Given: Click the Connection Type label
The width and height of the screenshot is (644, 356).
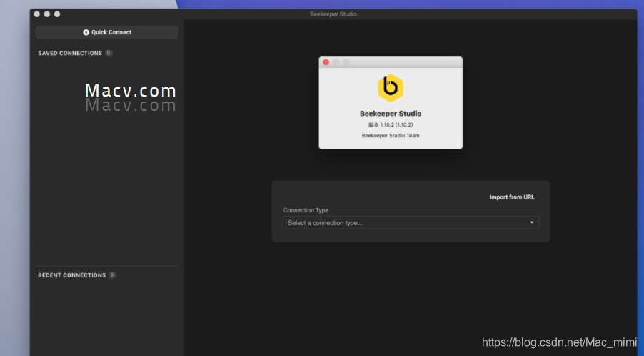Looking at the screenshot, I should (x=306, y=210).
